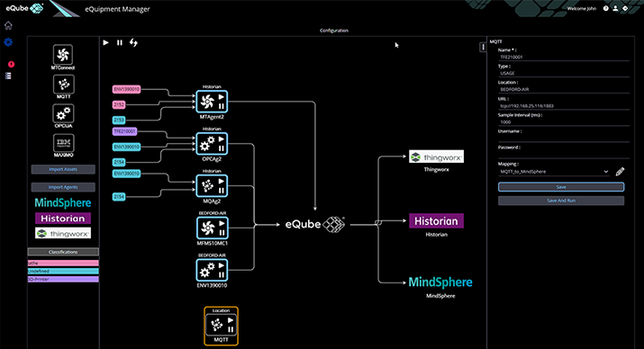The height and width of the screenshot is (349, 644).
Task: Start the MTAgent2 agent
Action: click(x=222, y=97)
